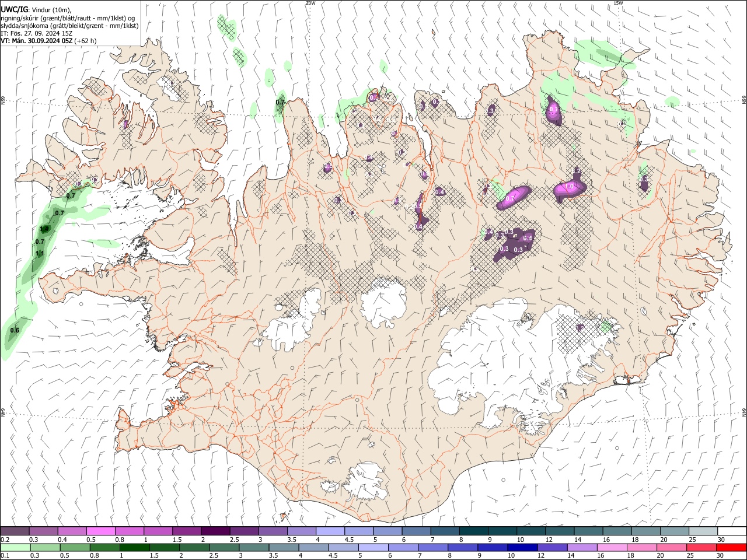Click the 0.1 legend scale label
The width and height of the screenshot is (747, 560).
(x=6, y=556)
